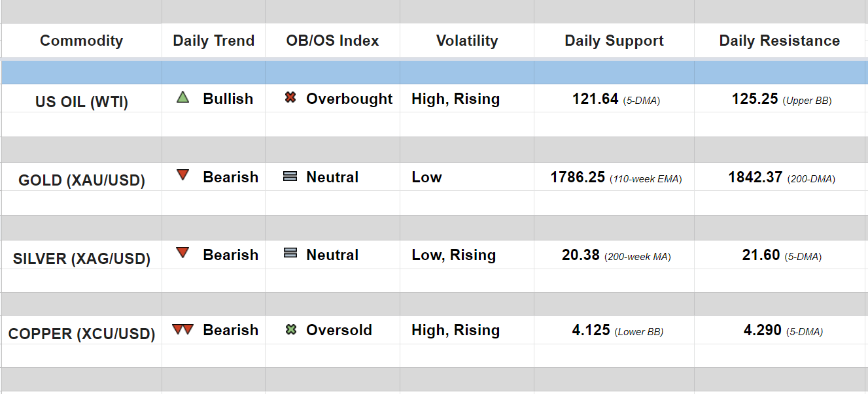
Task: Select the US OIL (WTI) cell
Action: pos(82,102)
